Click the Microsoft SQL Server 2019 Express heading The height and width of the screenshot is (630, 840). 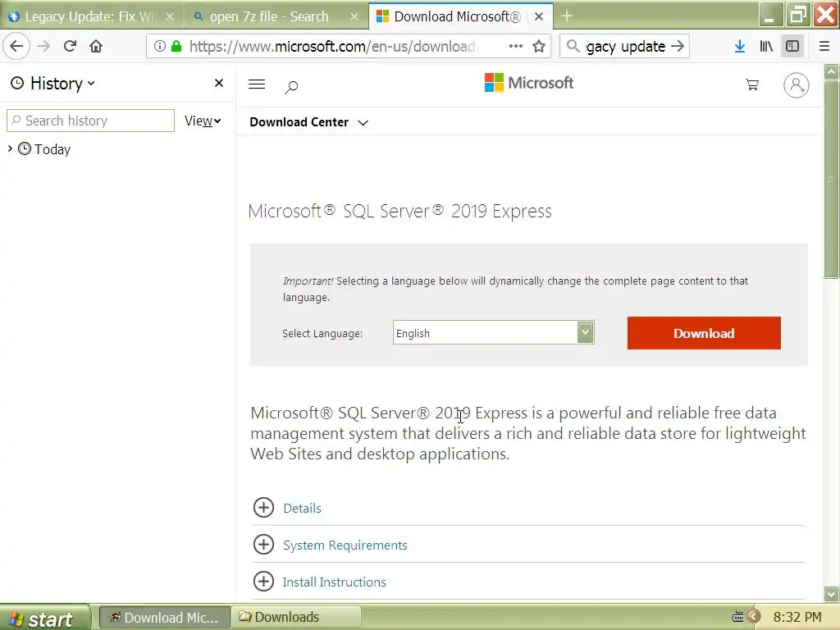(399, 211)
